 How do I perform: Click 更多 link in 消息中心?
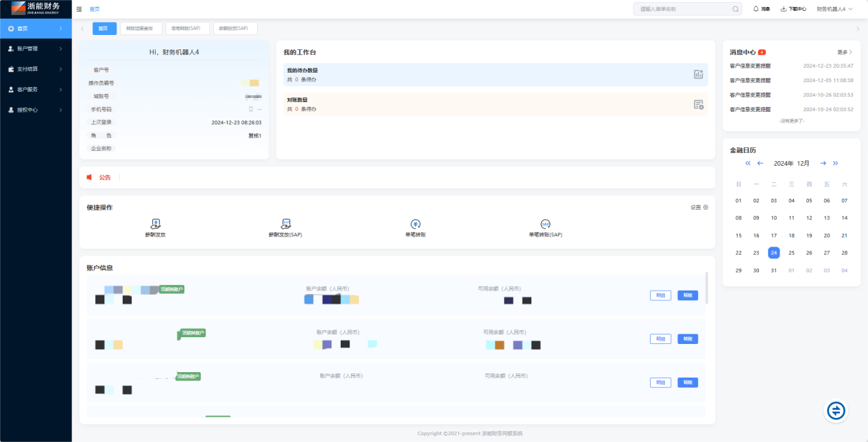point(845,52)
